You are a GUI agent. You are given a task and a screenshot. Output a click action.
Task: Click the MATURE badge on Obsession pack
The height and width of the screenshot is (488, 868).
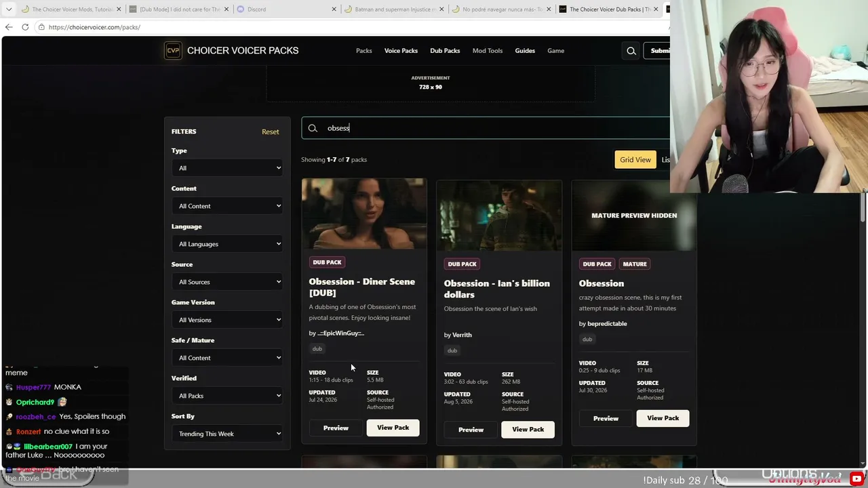[635, 264]
